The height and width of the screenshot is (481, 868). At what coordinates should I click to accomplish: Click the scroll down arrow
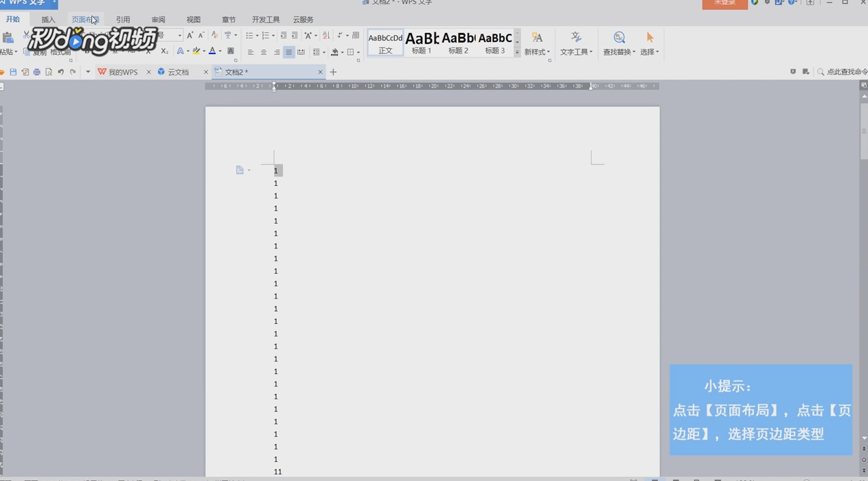pos(864,438)
